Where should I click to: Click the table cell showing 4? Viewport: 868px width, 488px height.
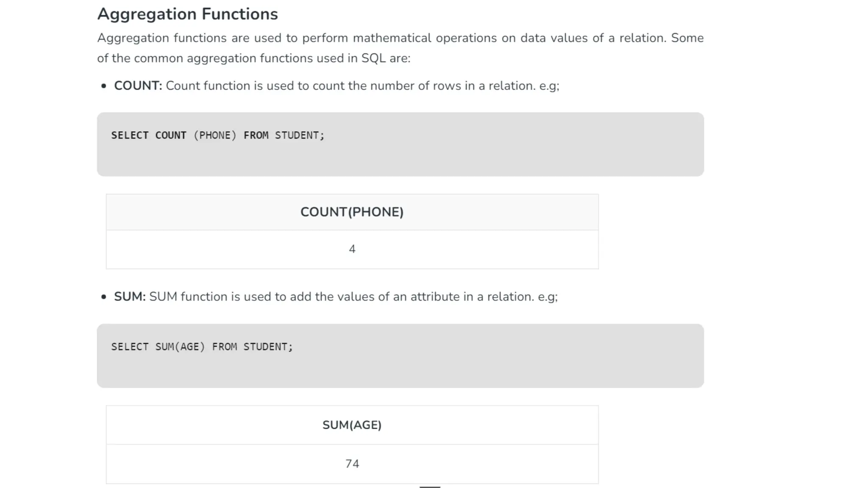[x=352, y=249]
